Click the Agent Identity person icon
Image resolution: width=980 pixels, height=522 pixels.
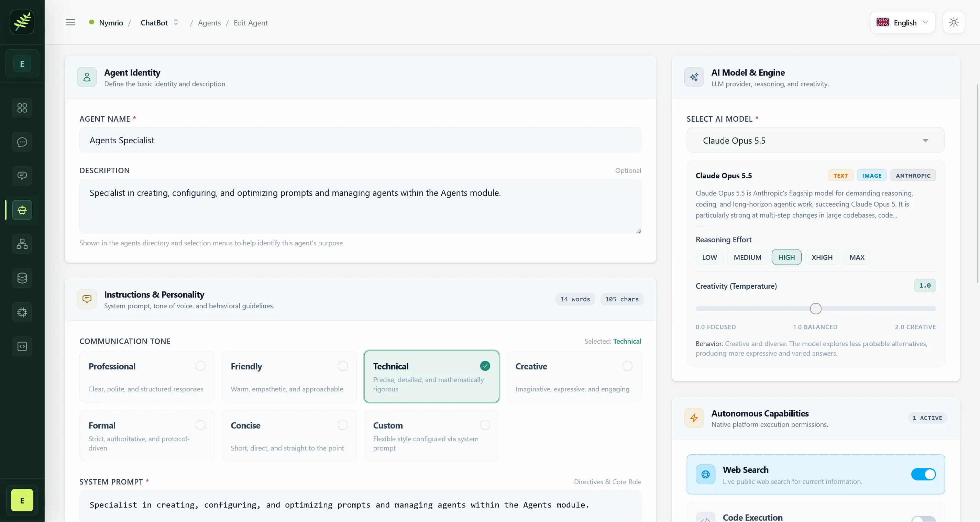point(87,77)
